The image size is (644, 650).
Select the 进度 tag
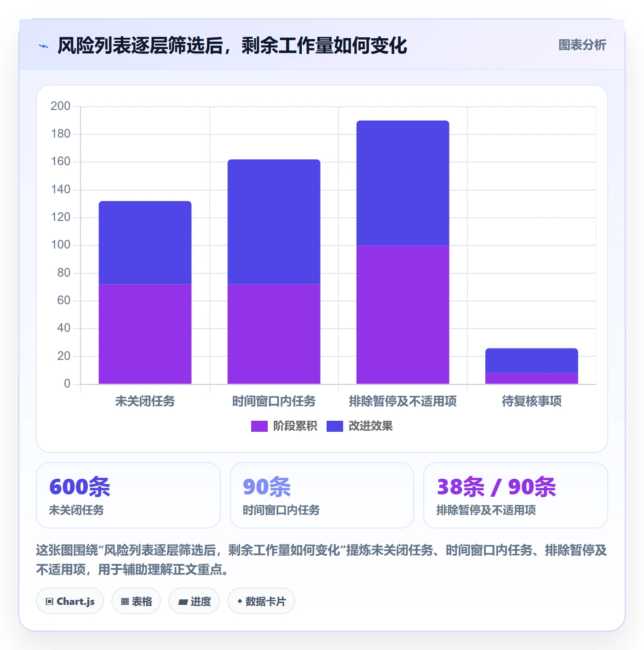pyautogui.click(x=194, y=601)
